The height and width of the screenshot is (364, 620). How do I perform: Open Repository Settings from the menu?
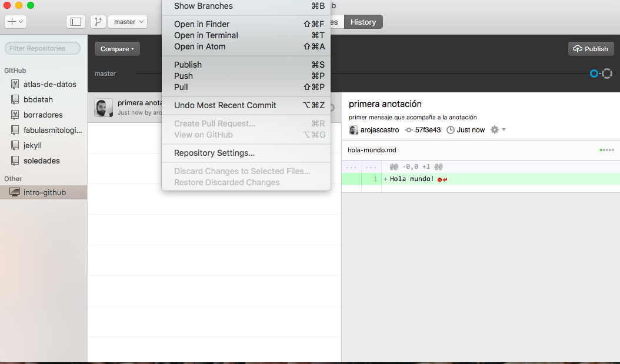click(214, 153)
